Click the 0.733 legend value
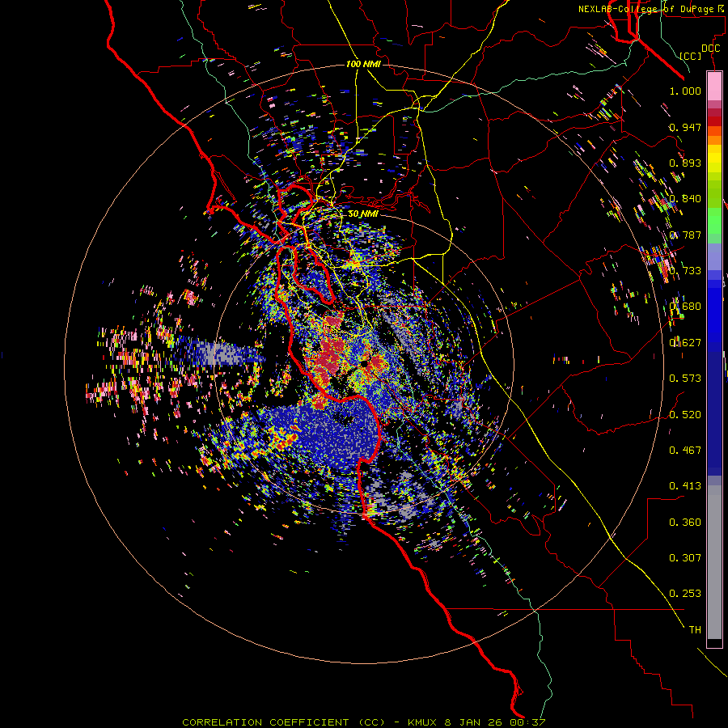Image resolution: width=728 pixels, height=728 pixels. coord(685,271)
